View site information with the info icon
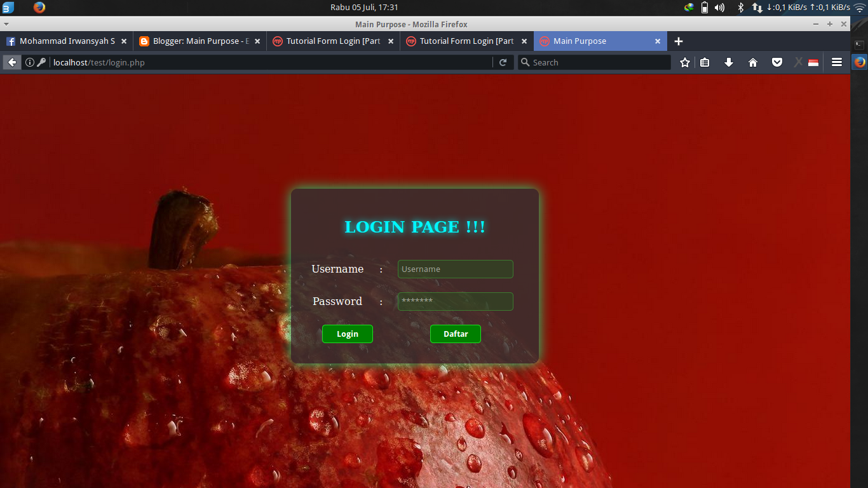Viewport: 868px width, 488px height. (30, 62)
